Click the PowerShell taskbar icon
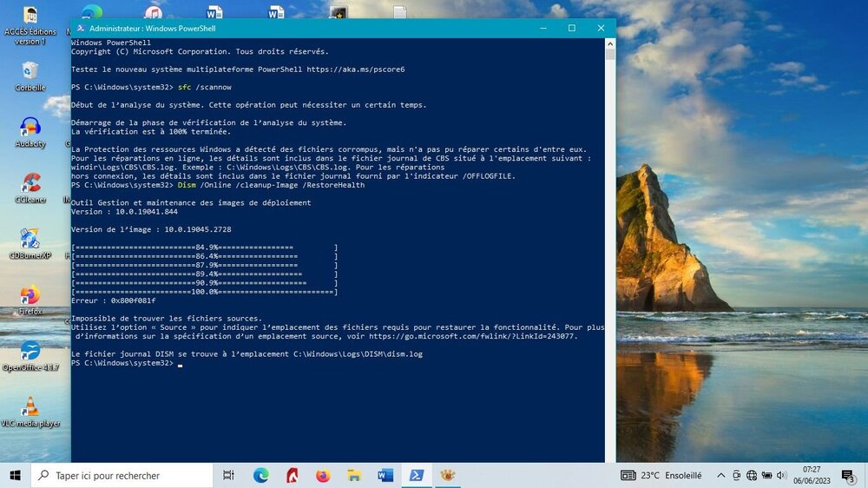Screen dimensions: 868x488 [x=417, y=476]
